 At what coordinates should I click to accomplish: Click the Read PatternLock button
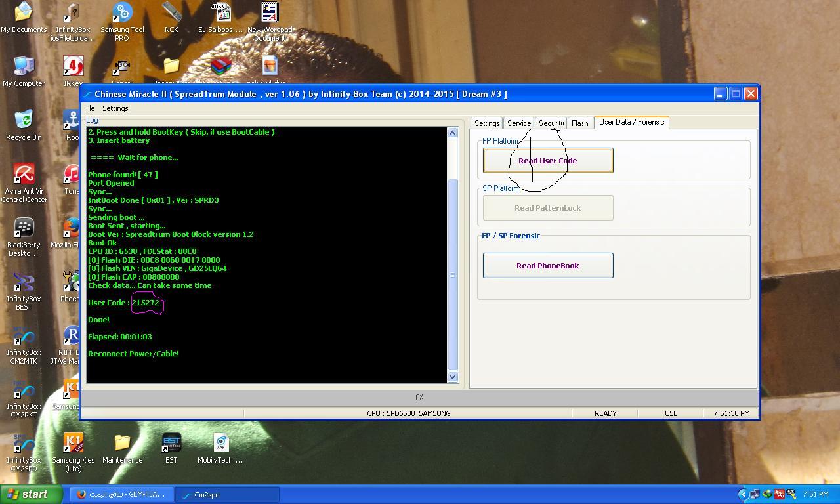click(548, 208)
